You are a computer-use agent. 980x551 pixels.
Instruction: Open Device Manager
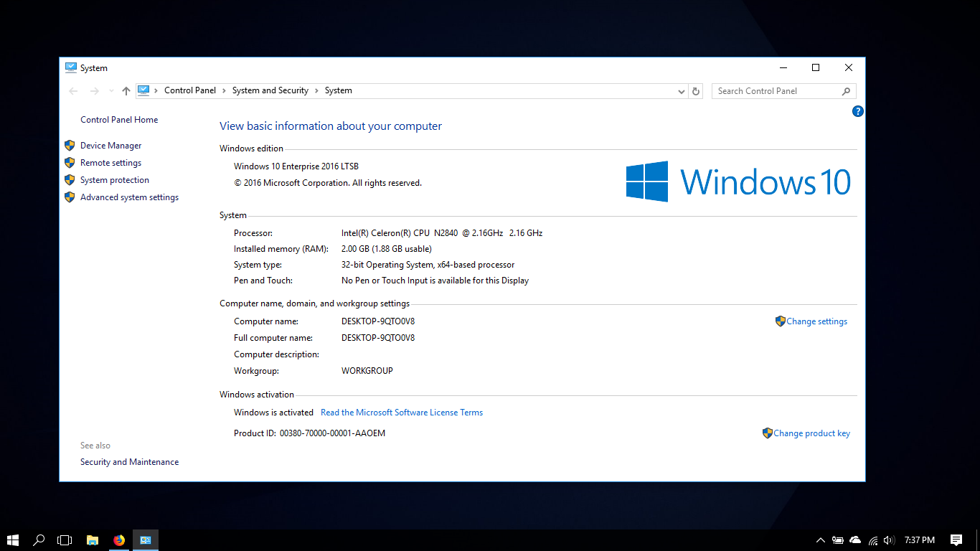click(111, 146)
